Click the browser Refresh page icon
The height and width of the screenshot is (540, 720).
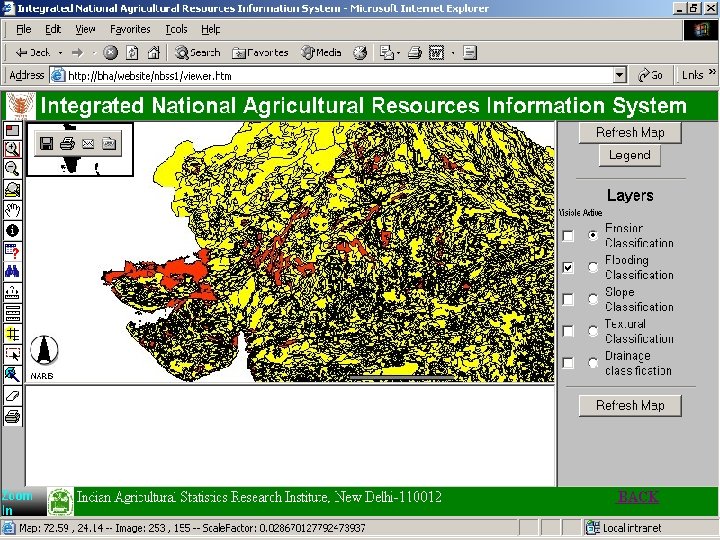click(132, 53)
